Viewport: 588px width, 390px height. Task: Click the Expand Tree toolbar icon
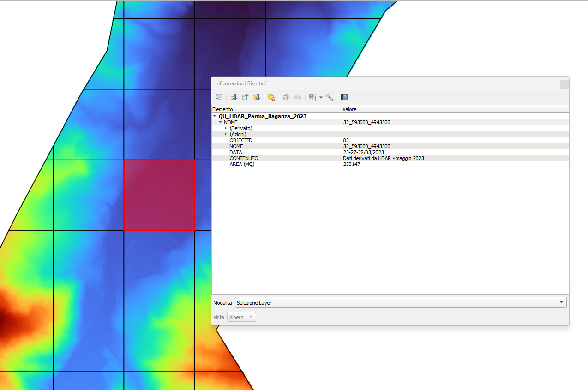(x=234, y=97)
